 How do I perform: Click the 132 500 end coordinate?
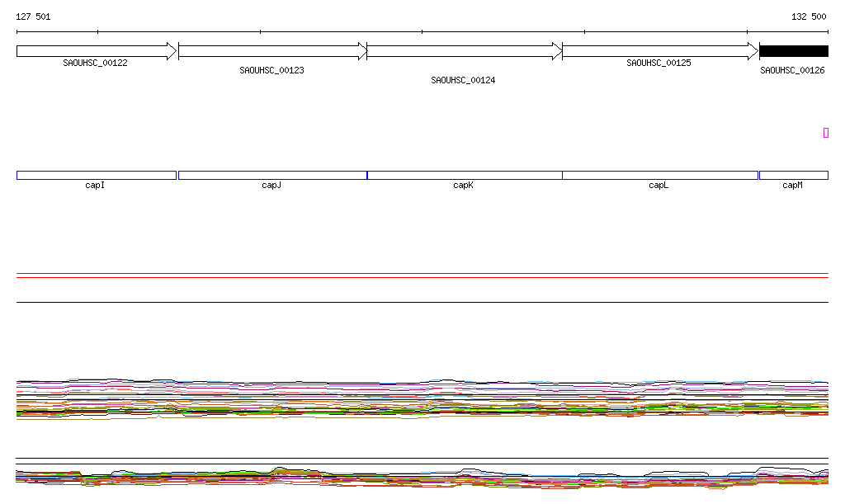click(x=809, y=16)
